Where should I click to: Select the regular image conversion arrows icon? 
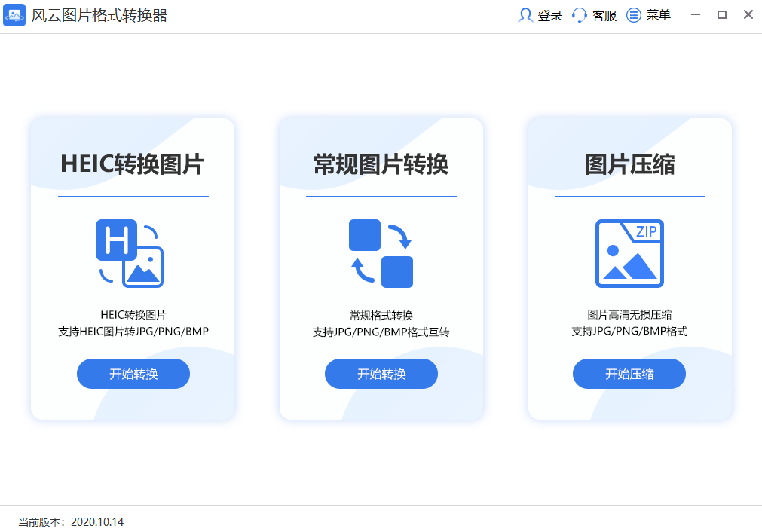(x=381, y=253)
